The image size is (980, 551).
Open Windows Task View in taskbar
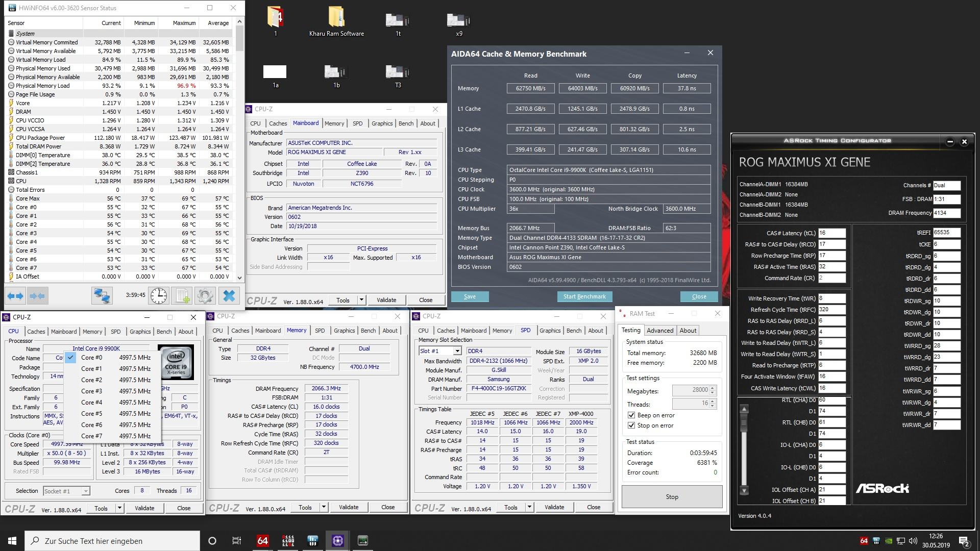click(x=236, y=541)
